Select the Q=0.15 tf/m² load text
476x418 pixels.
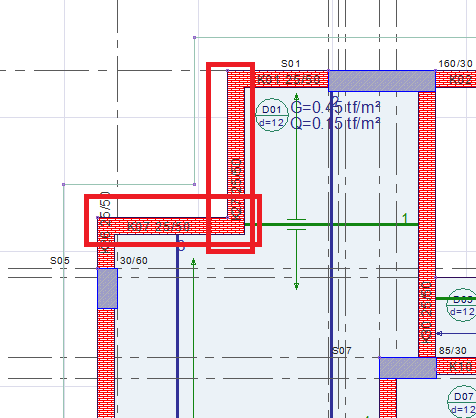point(335,123)
